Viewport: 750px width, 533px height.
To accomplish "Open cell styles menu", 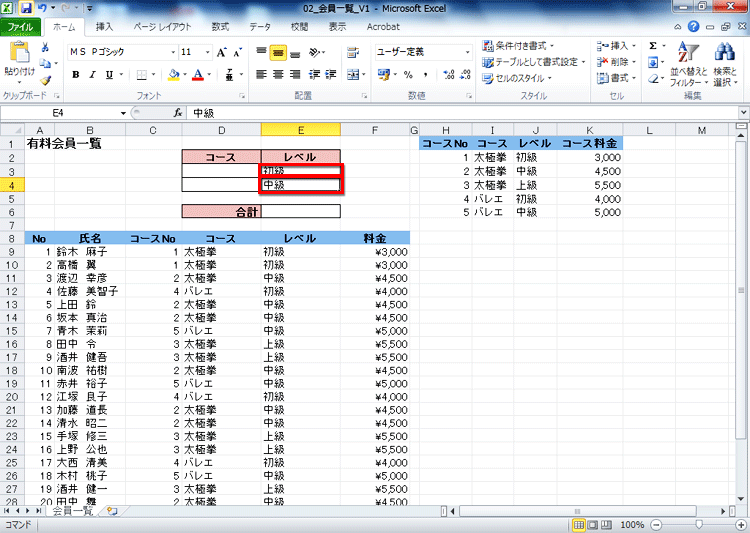I will click(x=517, y=78).
